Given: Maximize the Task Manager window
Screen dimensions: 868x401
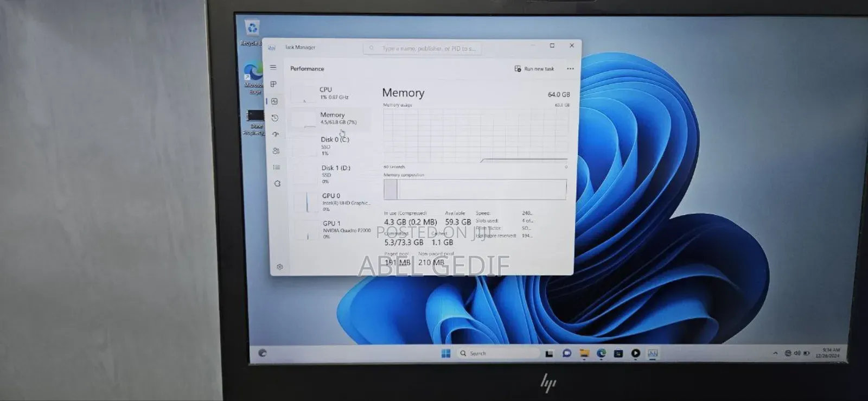Looking at the screenshot, I should pos(552,46).
